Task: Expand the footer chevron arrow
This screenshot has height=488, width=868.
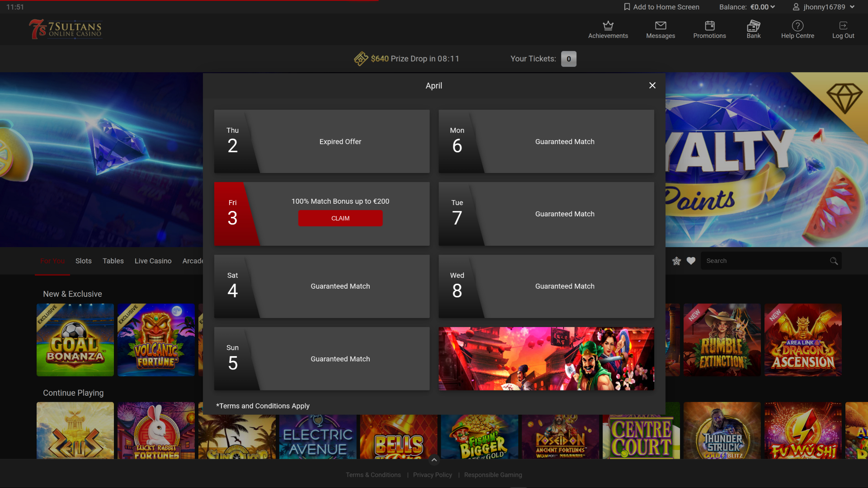Action: tap(434, 460)
